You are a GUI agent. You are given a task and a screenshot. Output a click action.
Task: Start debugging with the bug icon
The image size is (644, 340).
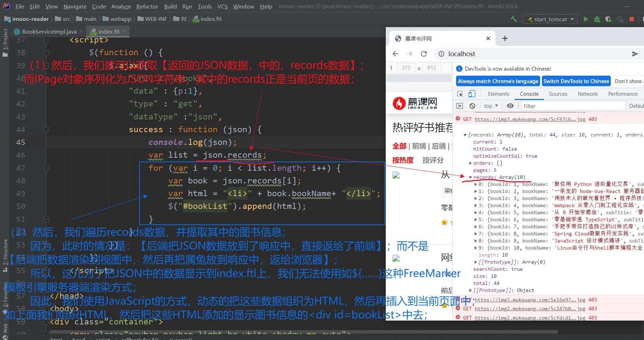[x=597, y=19]
